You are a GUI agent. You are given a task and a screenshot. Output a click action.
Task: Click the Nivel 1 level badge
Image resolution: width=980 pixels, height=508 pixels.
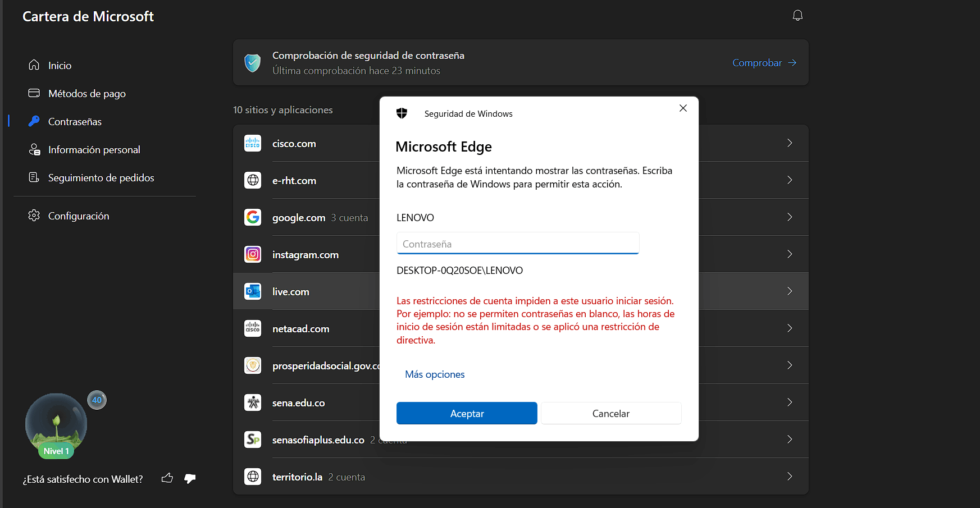(56, 451)
